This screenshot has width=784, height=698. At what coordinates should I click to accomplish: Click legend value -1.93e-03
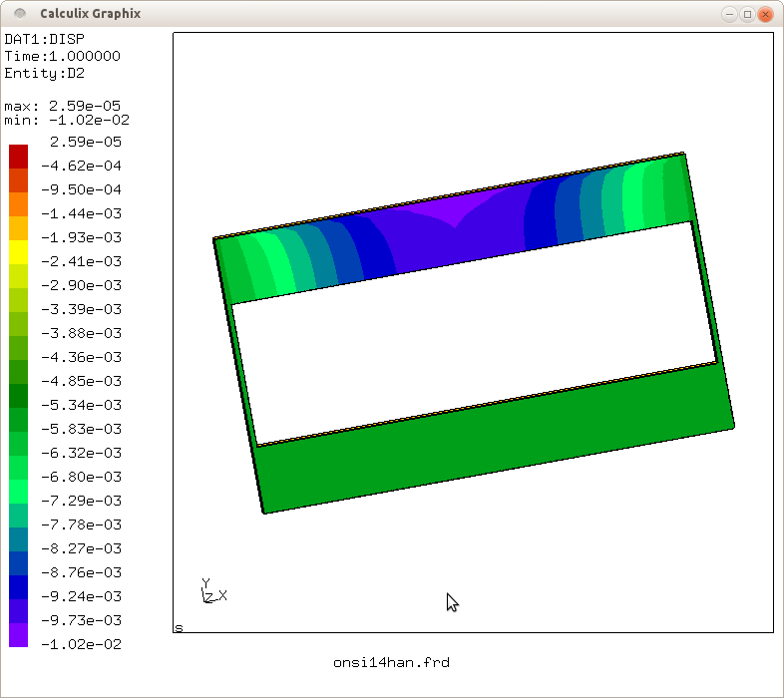point(81,237)
